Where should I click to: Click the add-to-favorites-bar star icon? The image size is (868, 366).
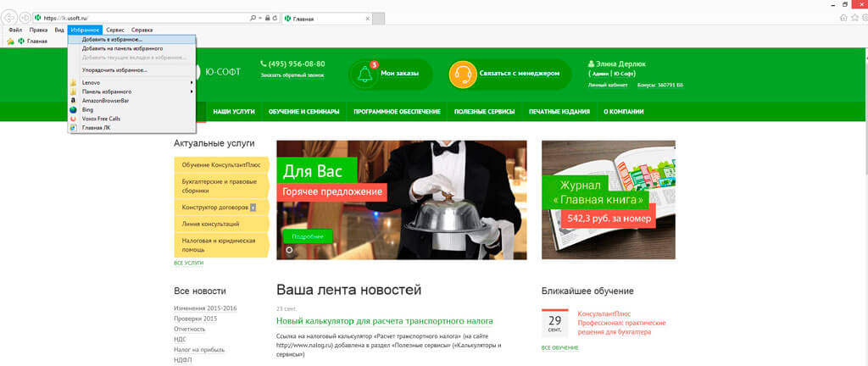(10, 42)
